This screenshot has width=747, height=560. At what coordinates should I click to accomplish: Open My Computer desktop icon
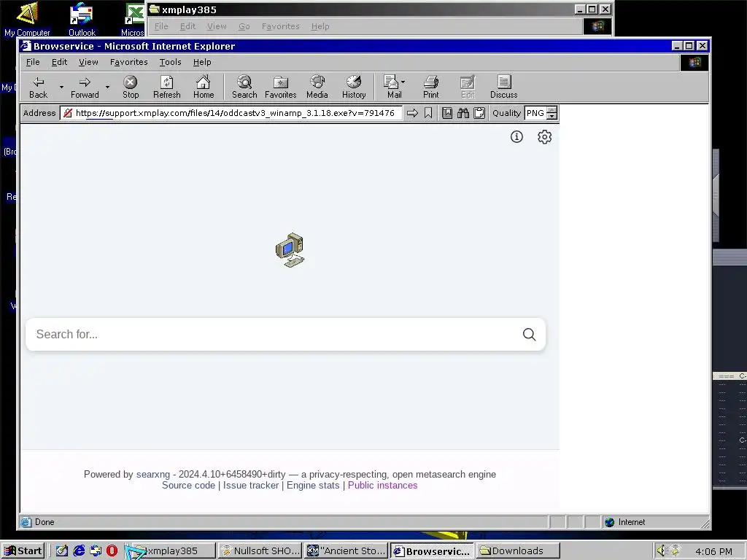tap(27, 19)
